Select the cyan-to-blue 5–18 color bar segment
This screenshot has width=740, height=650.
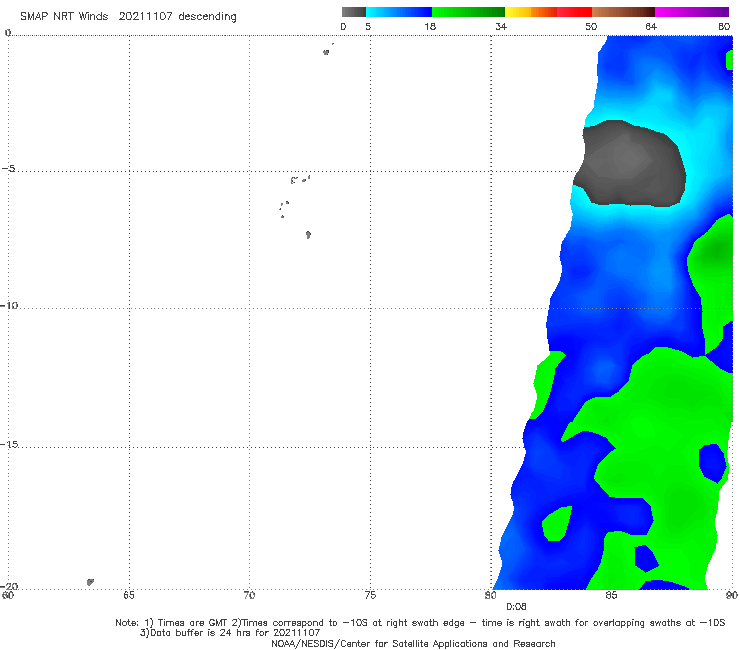click(x=399, y=12)
